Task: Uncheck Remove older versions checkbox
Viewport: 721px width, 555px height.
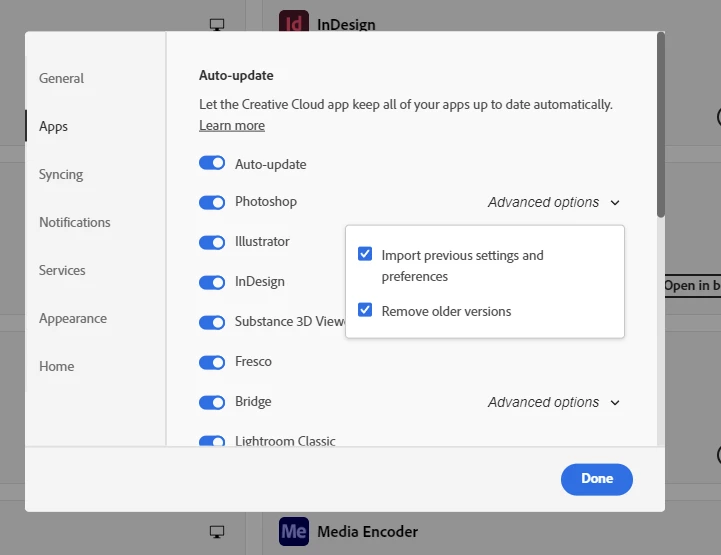Action: click(x=365, y=309)
